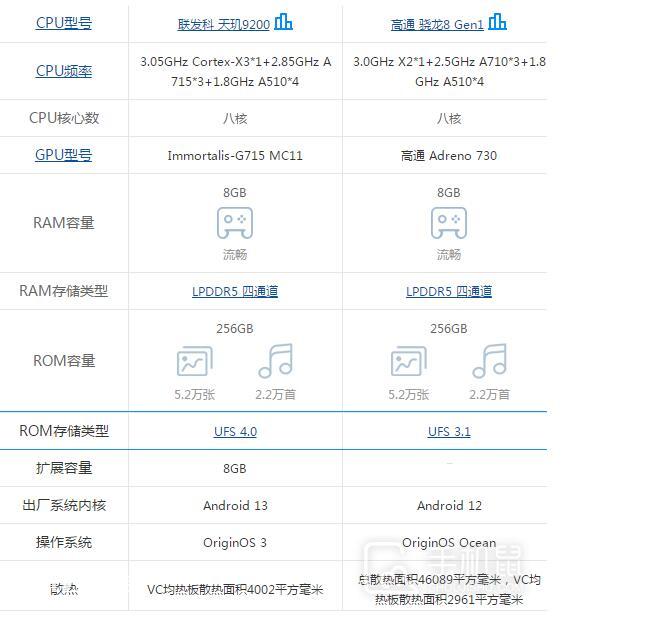Select the ROM容量 row label
Viewport: 645px width, 624px height.
64,361
